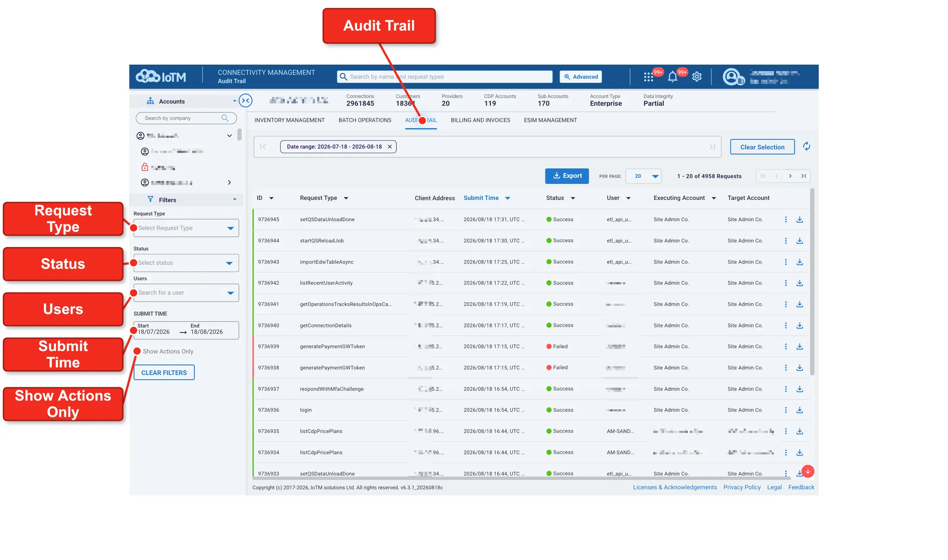Download request 9736936 details

coord(800,410)
